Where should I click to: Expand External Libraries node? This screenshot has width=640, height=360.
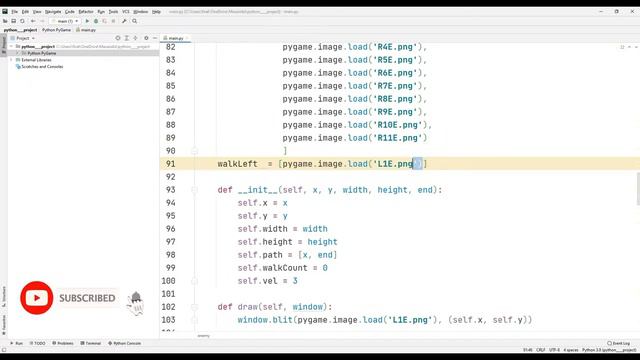pos(11,60)
